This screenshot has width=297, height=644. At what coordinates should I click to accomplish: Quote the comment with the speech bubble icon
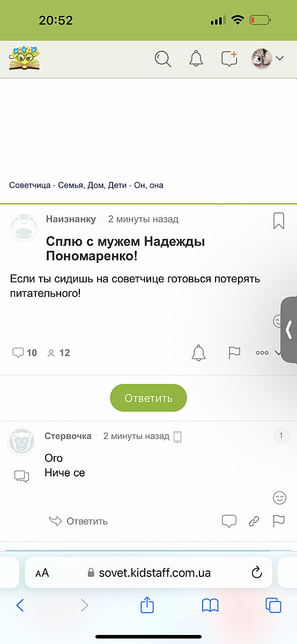229,521
